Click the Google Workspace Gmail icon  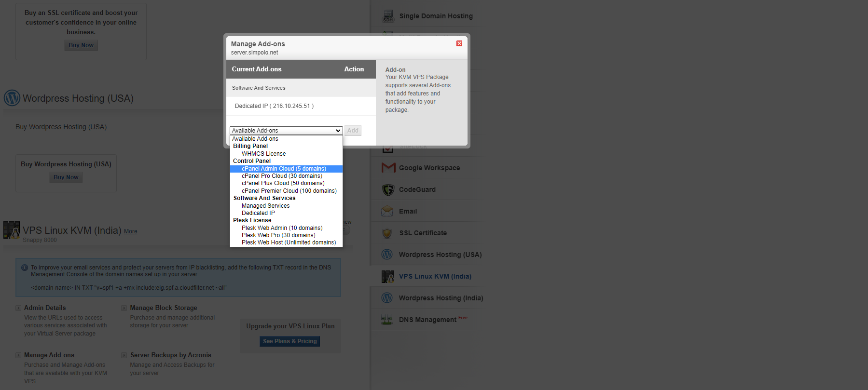[x=388, y=168]
